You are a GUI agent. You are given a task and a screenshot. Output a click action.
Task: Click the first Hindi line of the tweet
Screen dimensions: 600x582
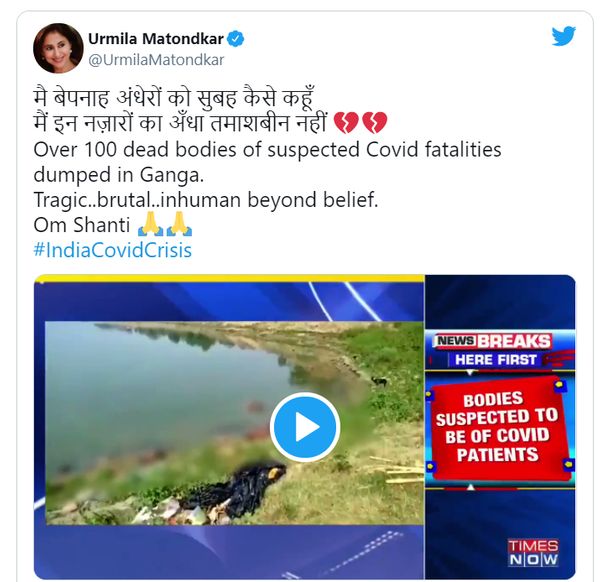click(x=174, y=97)
